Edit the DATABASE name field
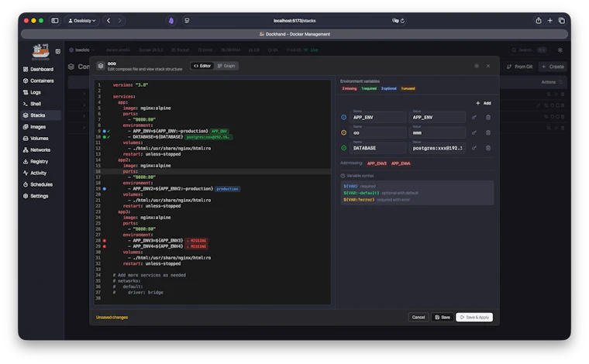Image resolution: width=589 pixels, height=364 pixels. pos(378,148)
